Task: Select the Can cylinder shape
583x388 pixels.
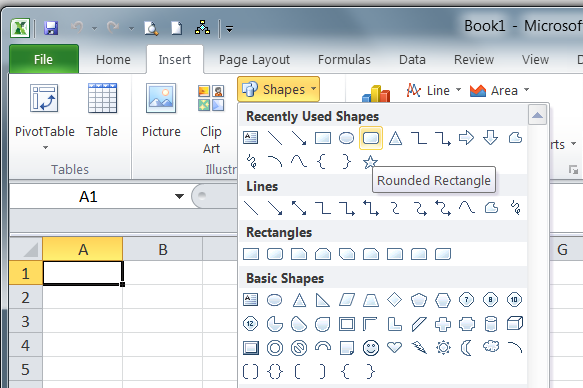Action: 491,324
